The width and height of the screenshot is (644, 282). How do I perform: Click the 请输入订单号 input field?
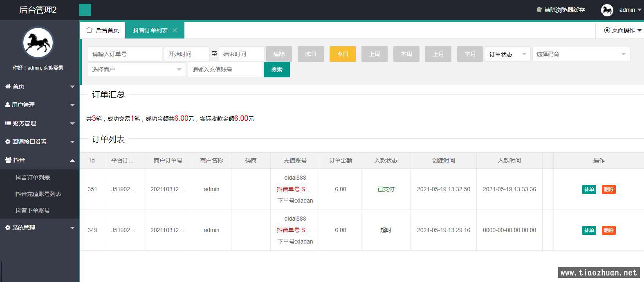(x=125, y=54)
